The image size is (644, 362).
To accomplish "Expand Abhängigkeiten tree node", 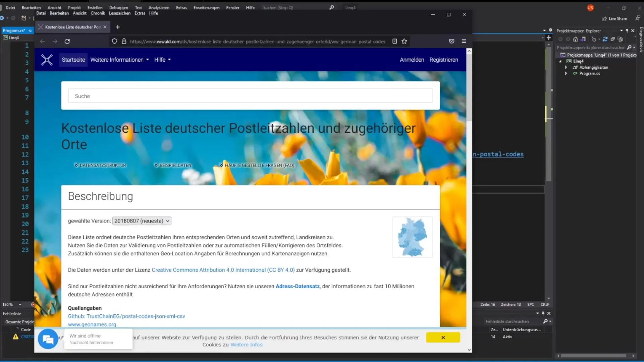I will click(x=566, y=67).
